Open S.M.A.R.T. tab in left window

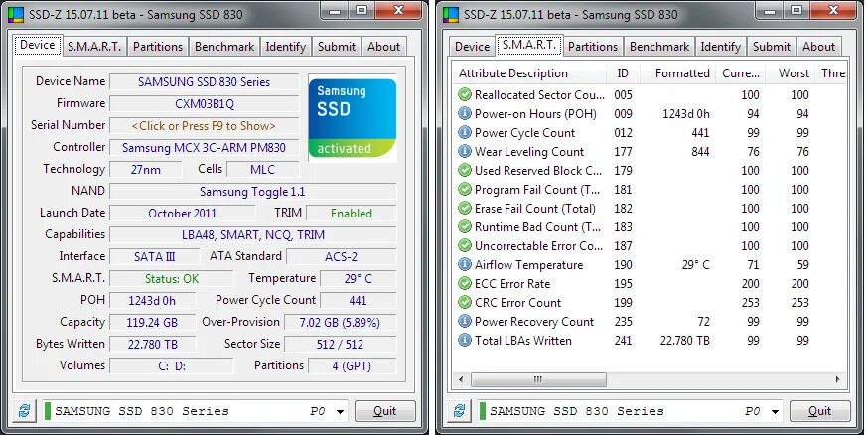coord(94,47)
